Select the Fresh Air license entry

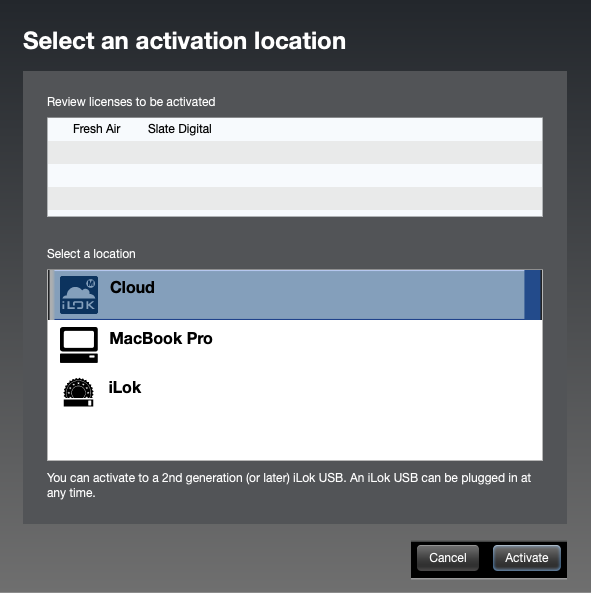pyautogui.click(x=96, y=129)
